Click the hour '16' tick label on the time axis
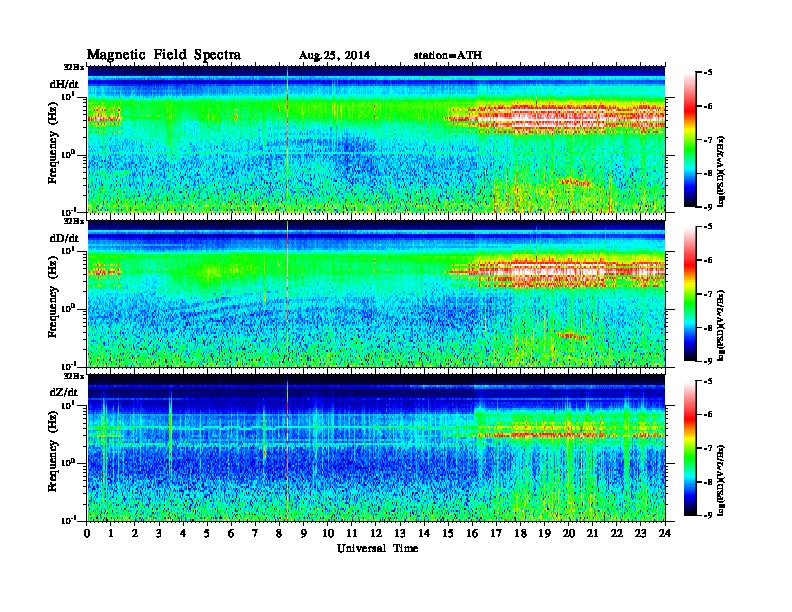 [x=472, y=534]
